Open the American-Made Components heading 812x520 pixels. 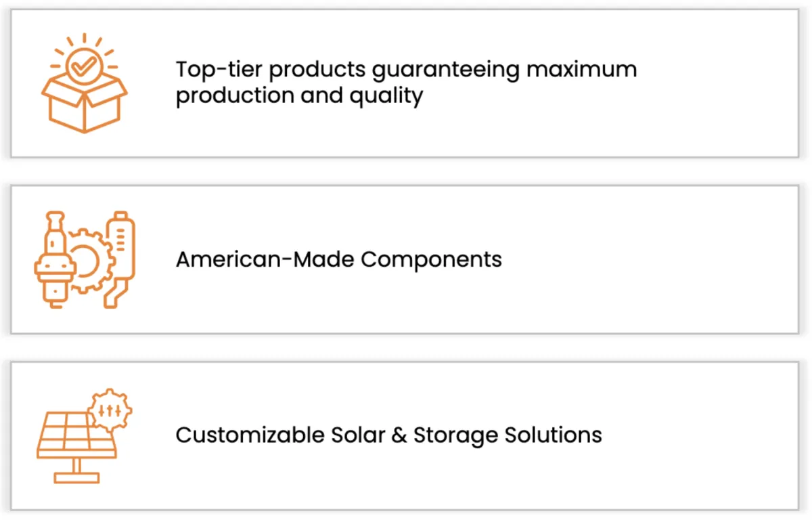pyautogui.click(x=338, y=259)
